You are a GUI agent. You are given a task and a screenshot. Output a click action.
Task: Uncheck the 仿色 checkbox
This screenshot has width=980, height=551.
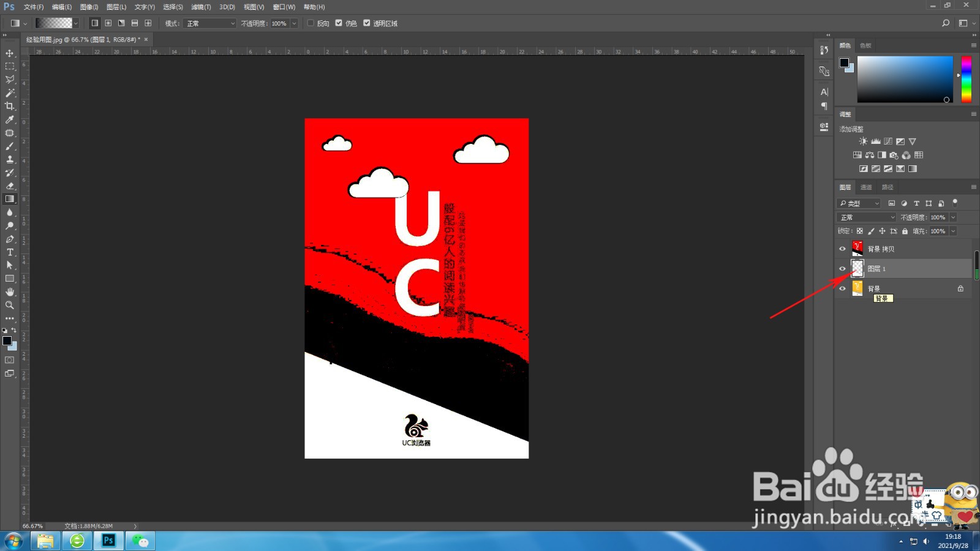339,23
